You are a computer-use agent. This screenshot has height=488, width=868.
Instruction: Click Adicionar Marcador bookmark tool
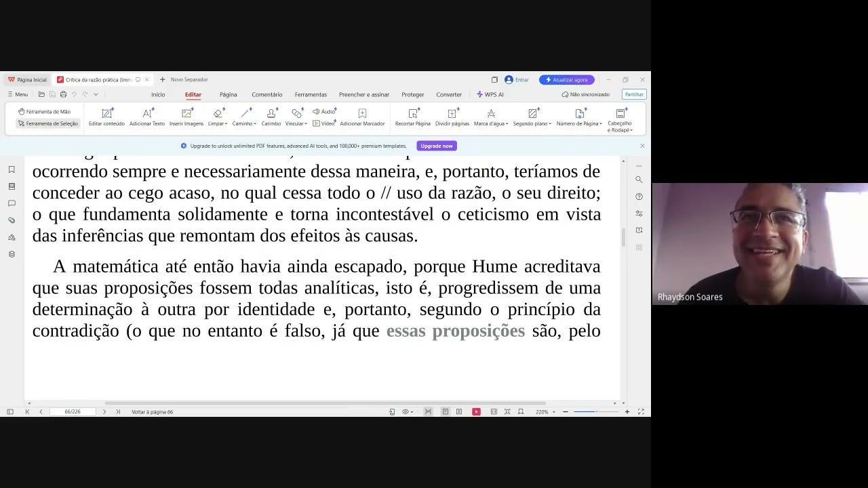[362, 117]
